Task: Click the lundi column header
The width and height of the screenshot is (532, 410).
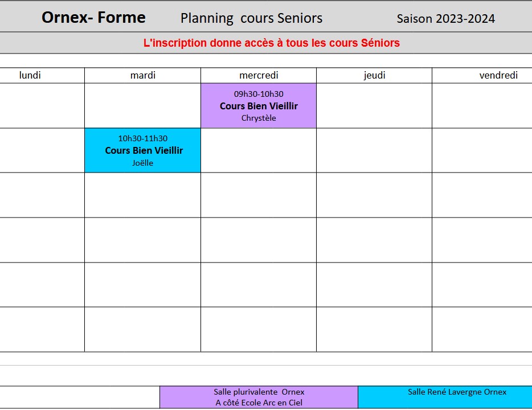Action: click(30, 75)
